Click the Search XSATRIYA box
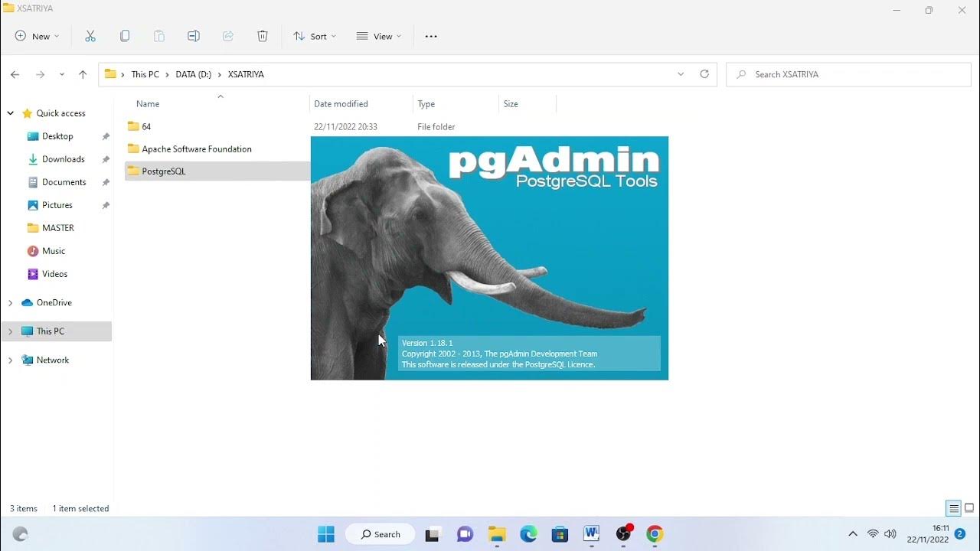 click(x=848, y=74)
